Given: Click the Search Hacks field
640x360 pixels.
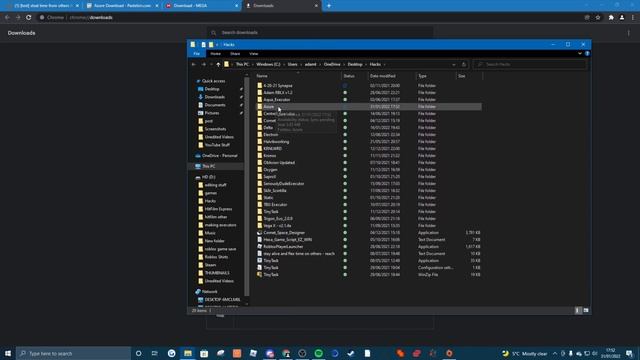Looking at the screenshot, I should tap(530, 64).
